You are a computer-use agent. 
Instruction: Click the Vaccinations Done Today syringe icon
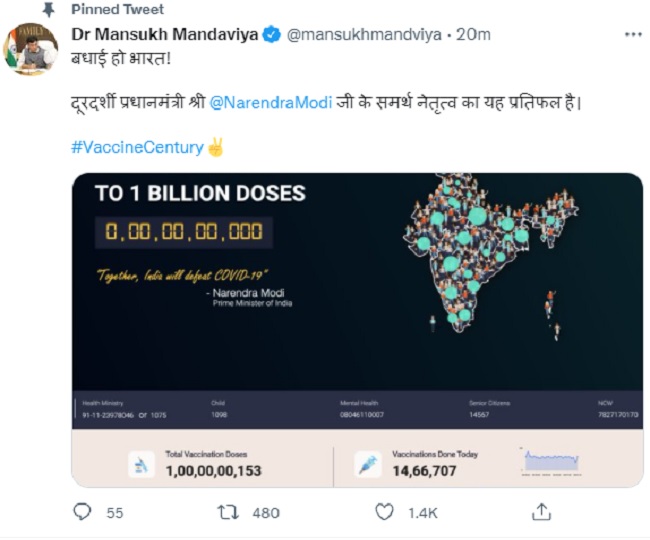click(x=368, y=464)
